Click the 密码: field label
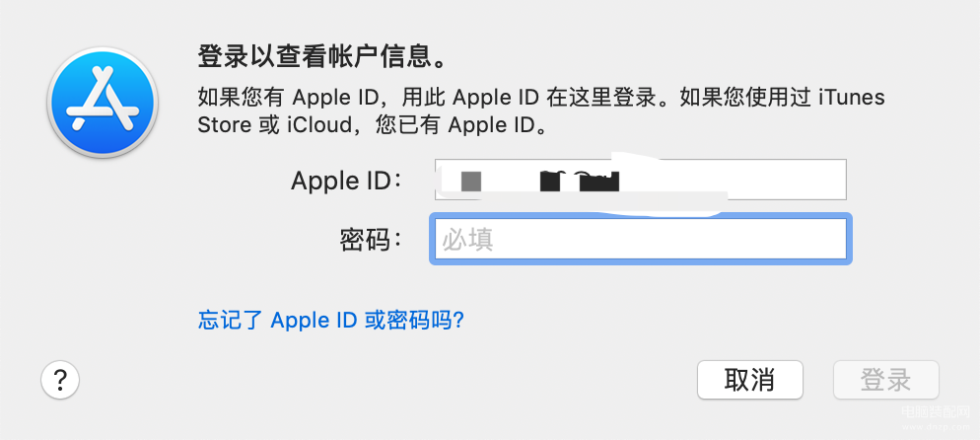The width and height of the screenshot is (980, 440). click(x=372, y=240)
